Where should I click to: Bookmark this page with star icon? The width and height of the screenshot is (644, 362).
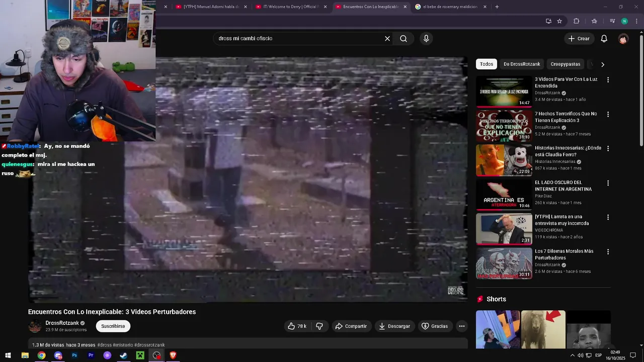(559, 21)
